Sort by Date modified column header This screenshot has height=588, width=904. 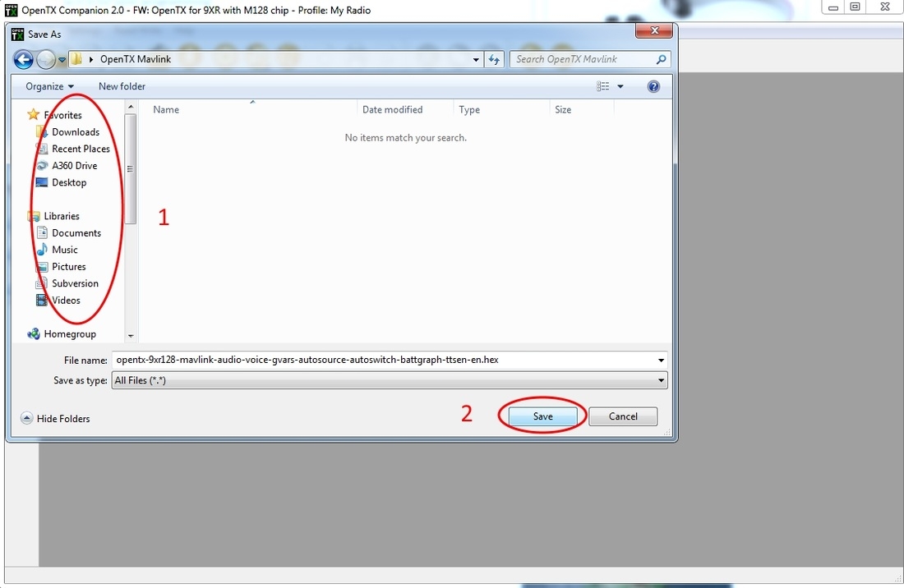[x=392, y=109]
